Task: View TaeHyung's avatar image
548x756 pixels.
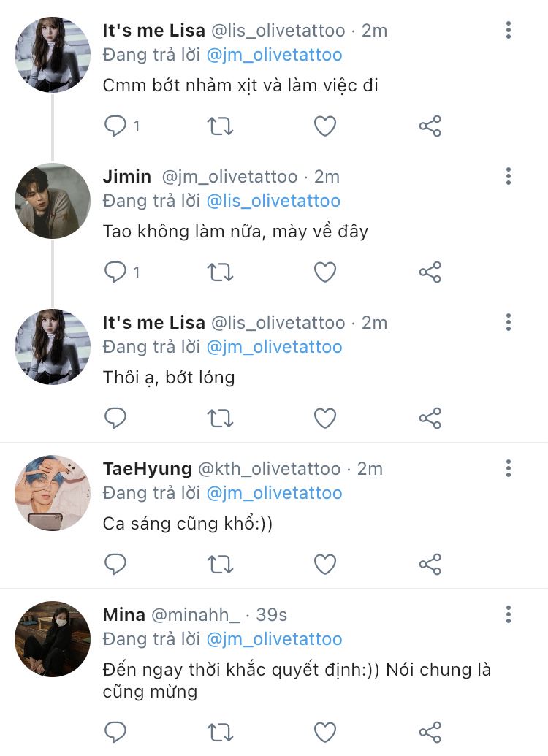Action: pyautogui.click(x=53, y=493)
